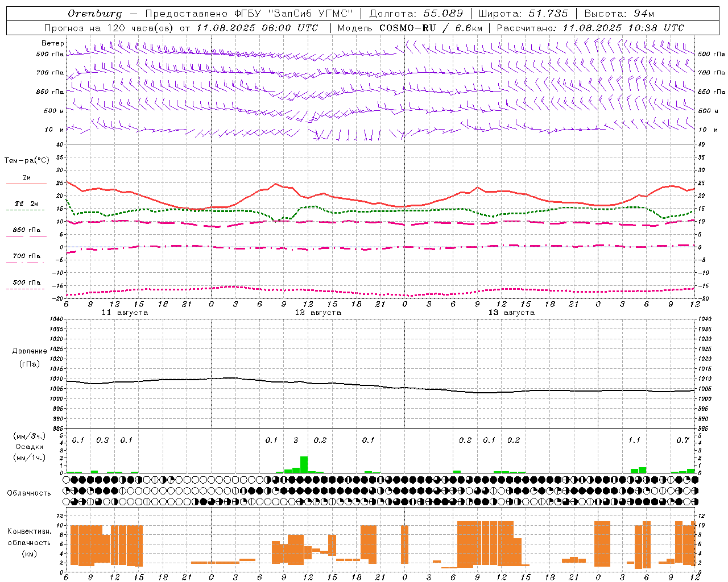The width and height of the screenshot is (728, 582).
Task: Click the 'Широта: 51.735' value
Action: 523,14
